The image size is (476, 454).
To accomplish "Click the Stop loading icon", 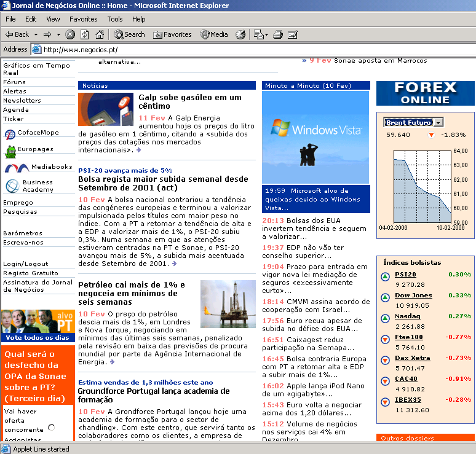I will coord(70,34).
